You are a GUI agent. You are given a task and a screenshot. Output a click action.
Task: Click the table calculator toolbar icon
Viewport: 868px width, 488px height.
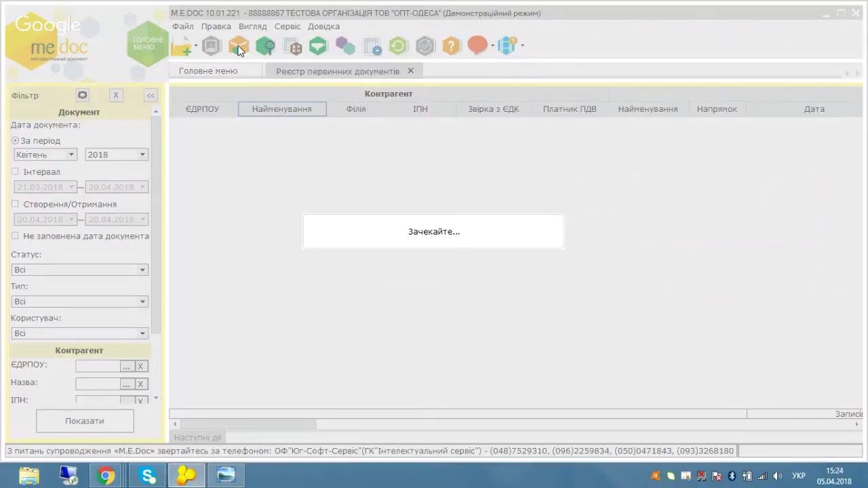click(x=292, y=46)
